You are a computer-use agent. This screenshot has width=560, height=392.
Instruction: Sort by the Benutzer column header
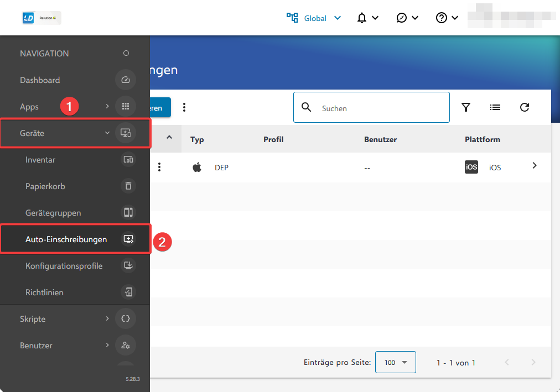(380, 139)
